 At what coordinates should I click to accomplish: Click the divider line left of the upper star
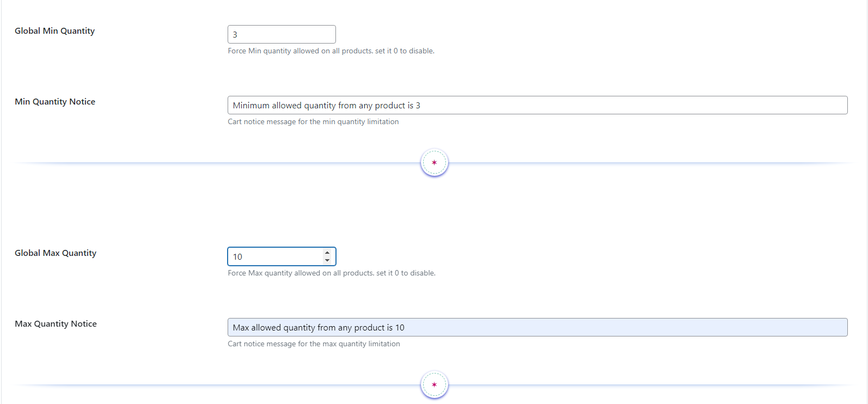tap(218, 163)
